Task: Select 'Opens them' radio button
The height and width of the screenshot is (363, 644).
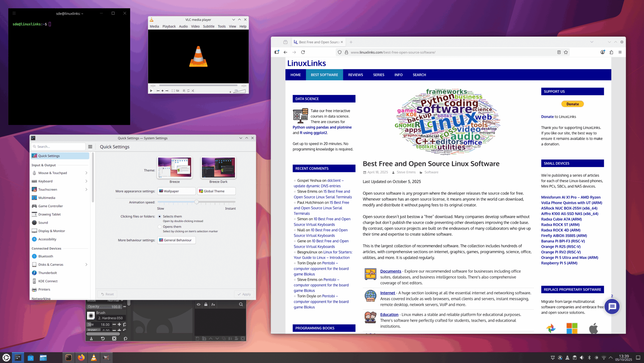Action: (x=159, y=227)
